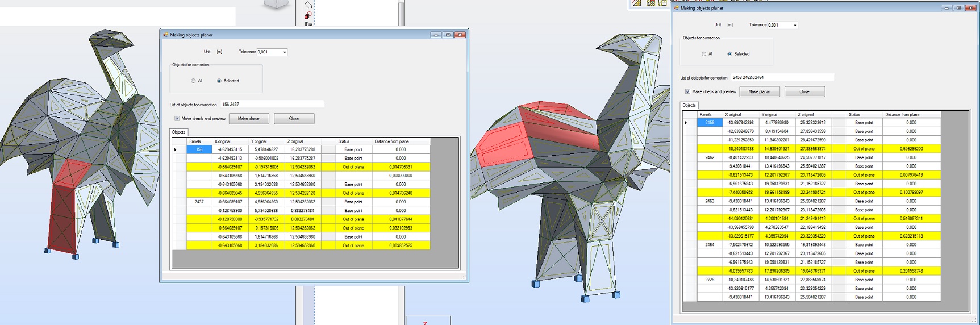Click the app icon in the right dialog's title bar
980x325 pixels.
click(x=676, y=8)
